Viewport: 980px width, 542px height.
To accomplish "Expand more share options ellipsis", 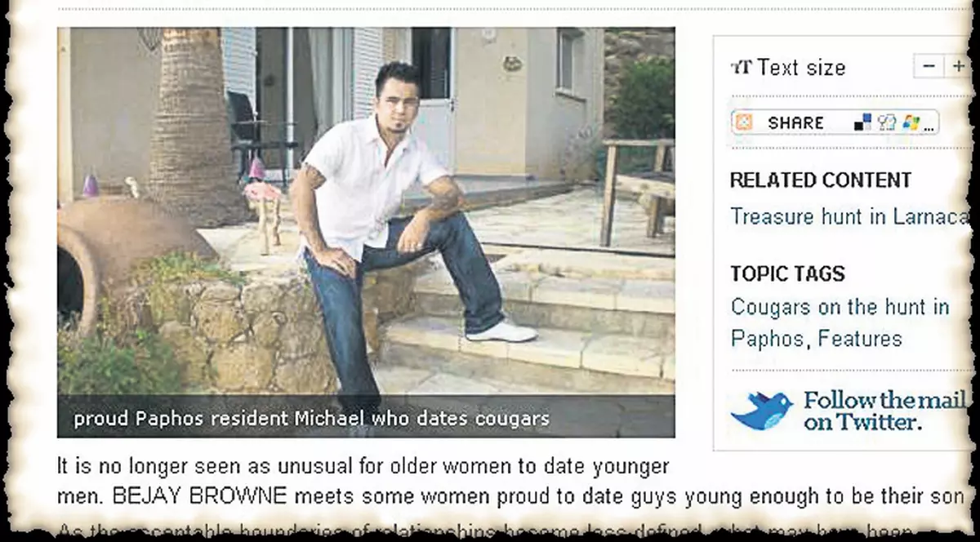I will tap(929, 127).
